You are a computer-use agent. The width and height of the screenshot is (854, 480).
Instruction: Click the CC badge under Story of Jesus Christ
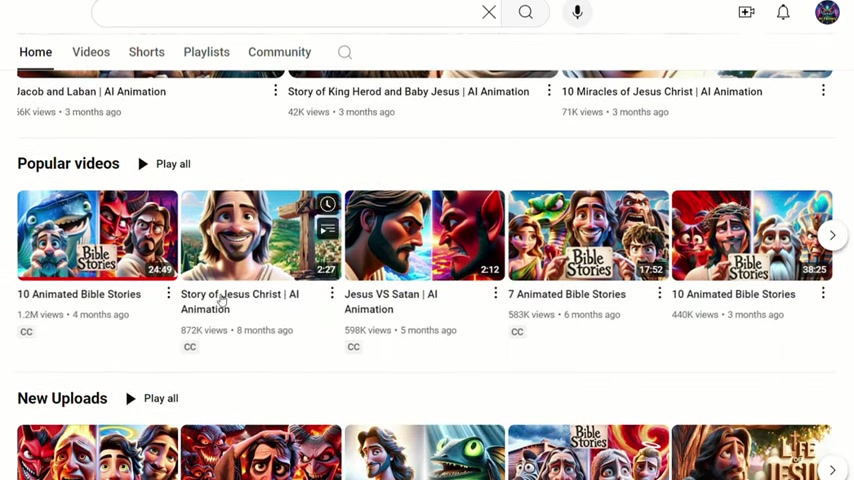point(190,347)
